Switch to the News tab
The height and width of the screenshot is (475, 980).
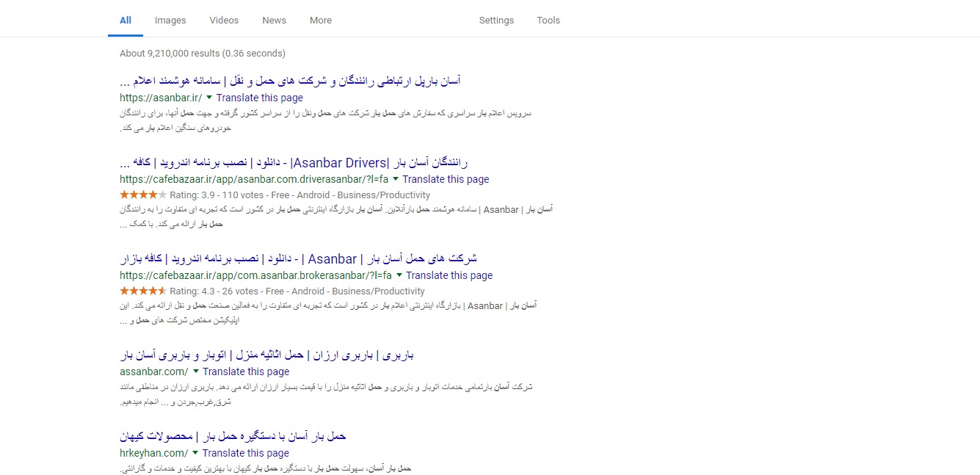point(274,21)
